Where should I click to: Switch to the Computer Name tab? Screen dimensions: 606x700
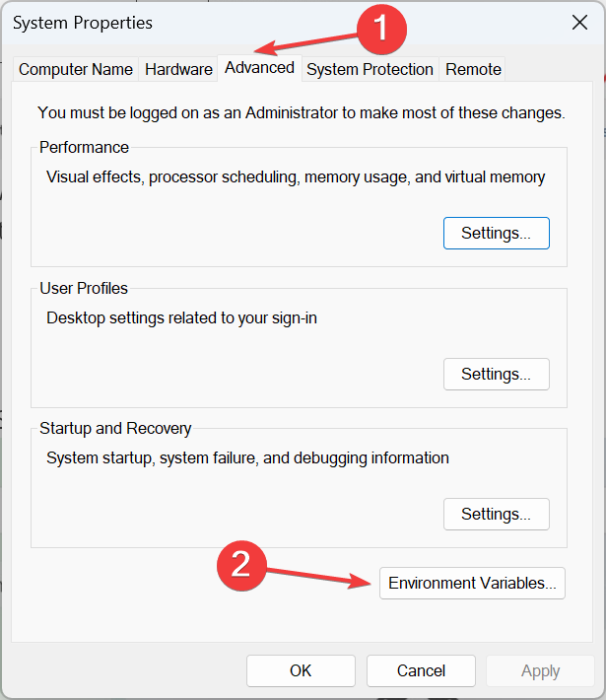pyautogui.click(x=76, y=69)
